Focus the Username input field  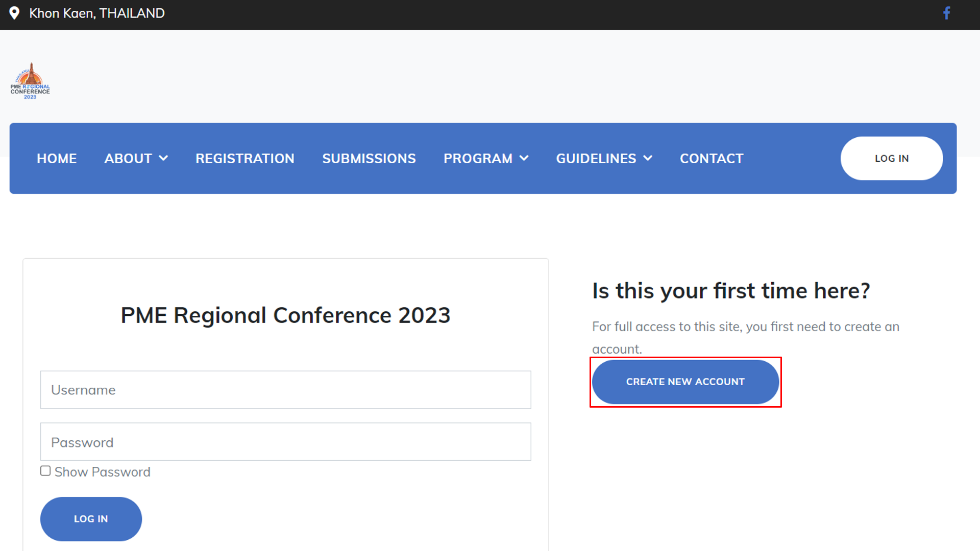click(285, 390)
